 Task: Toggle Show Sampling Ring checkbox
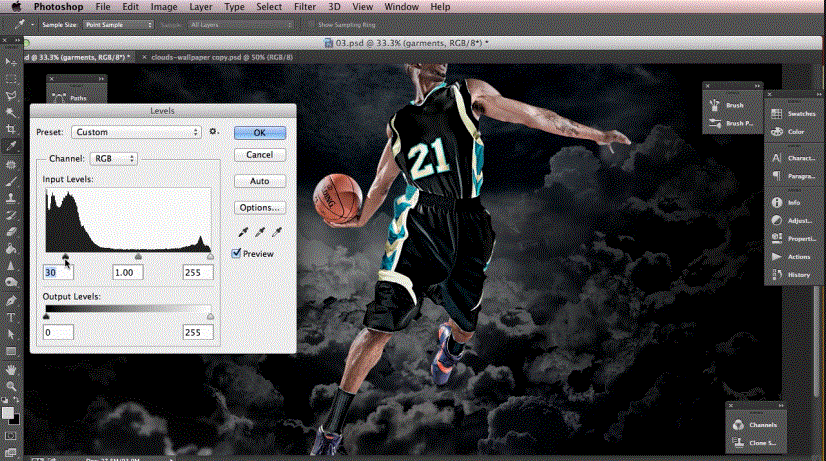[310, 24]
